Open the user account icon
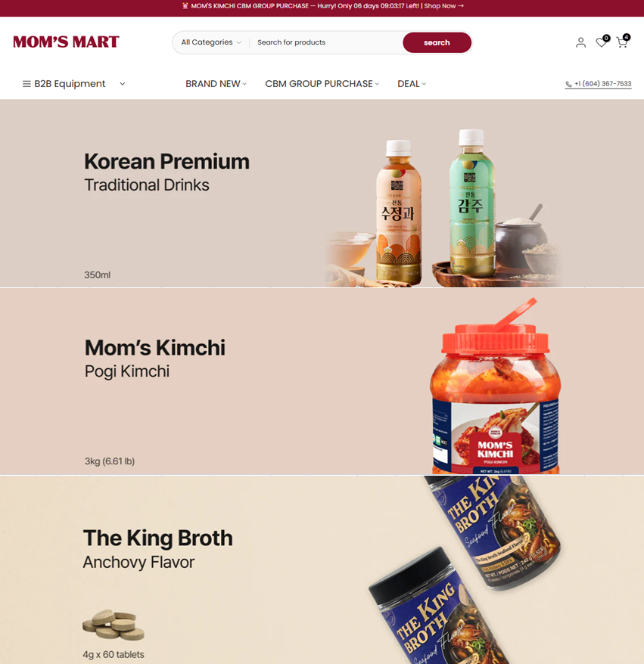 pos(580,42)
